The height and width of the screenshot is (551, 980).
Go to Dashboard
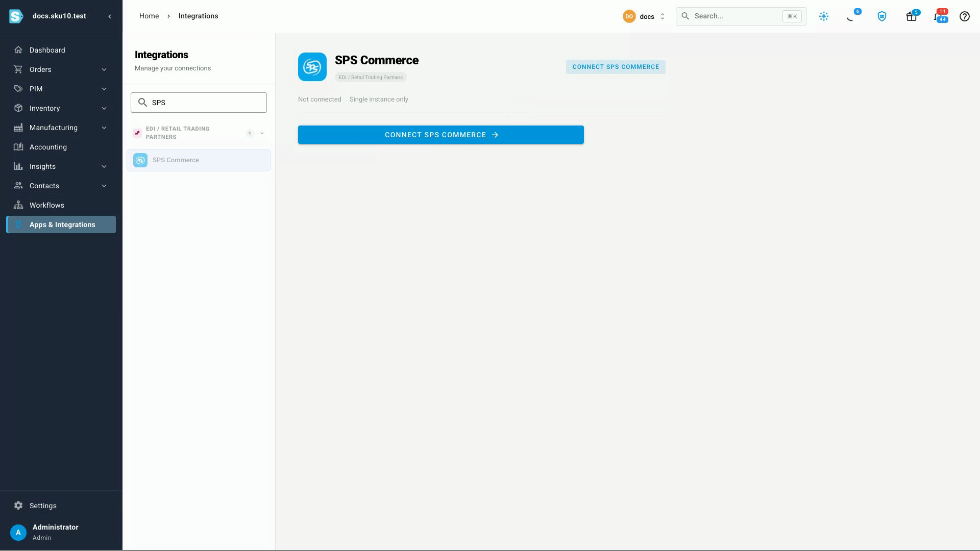point(61,50)
